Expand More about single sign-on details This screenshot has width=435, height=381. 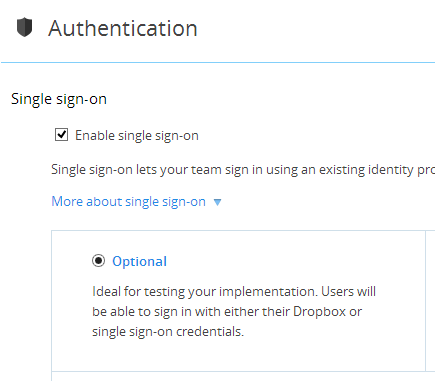(x=136, y=202)
